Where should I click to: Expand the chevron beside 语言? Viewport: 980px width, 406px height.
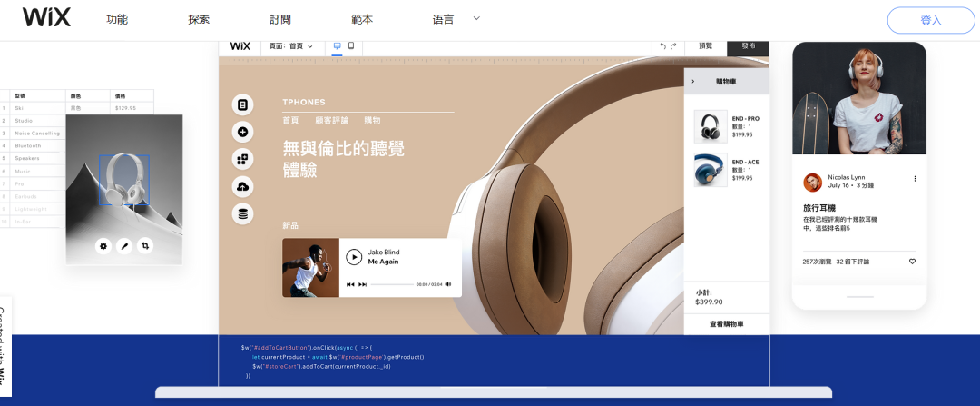tap(476, 18)
